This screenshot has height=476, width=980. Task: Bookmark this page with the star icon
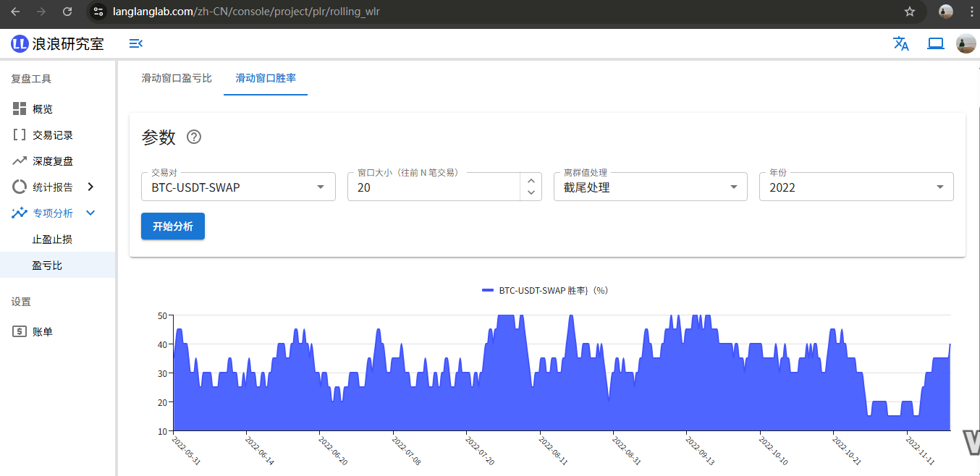[x=910, y=12]
